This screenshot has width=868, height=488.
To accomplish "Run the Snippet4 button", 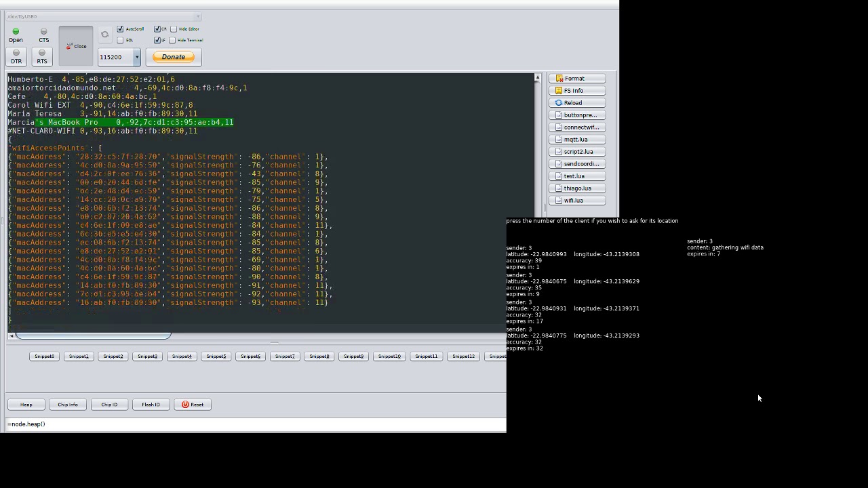I will (x=182, y=357).
